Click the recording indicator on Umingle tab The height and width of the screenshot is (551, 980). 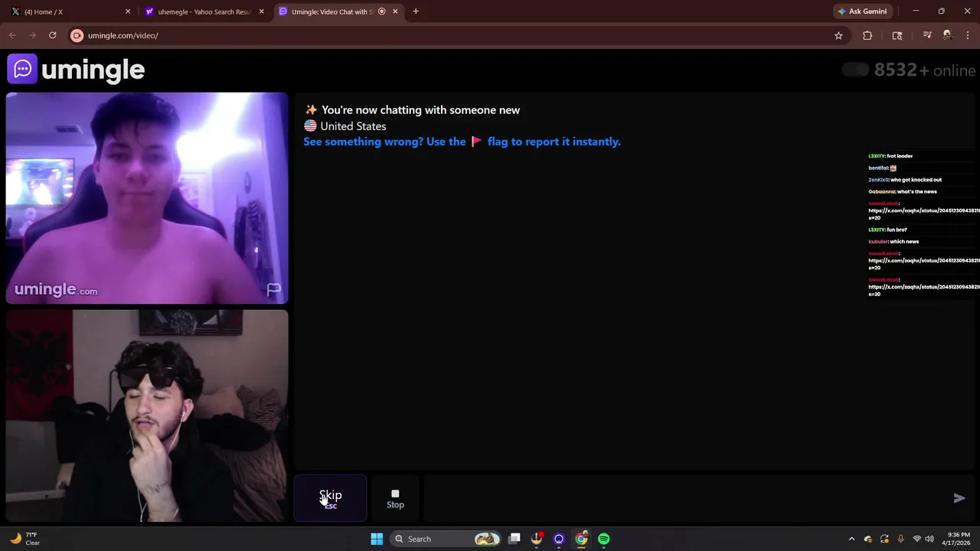click(382, 11)
